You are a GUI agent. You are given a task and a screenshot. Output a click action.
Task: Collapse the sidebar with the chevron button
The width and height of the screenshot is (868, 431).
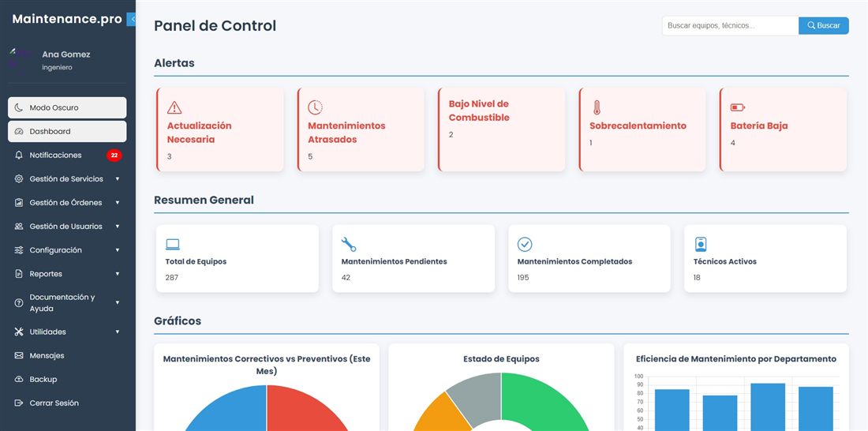coord(131,20)
